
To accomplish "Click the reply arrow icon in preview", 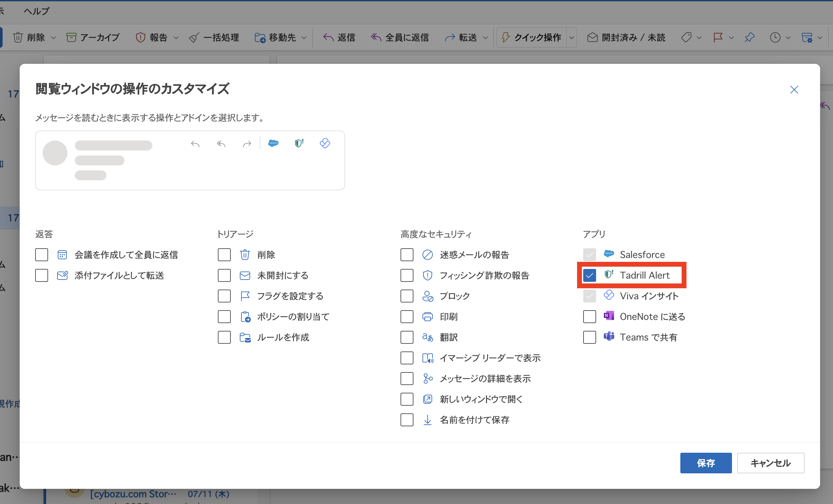I will pos(195,144).
